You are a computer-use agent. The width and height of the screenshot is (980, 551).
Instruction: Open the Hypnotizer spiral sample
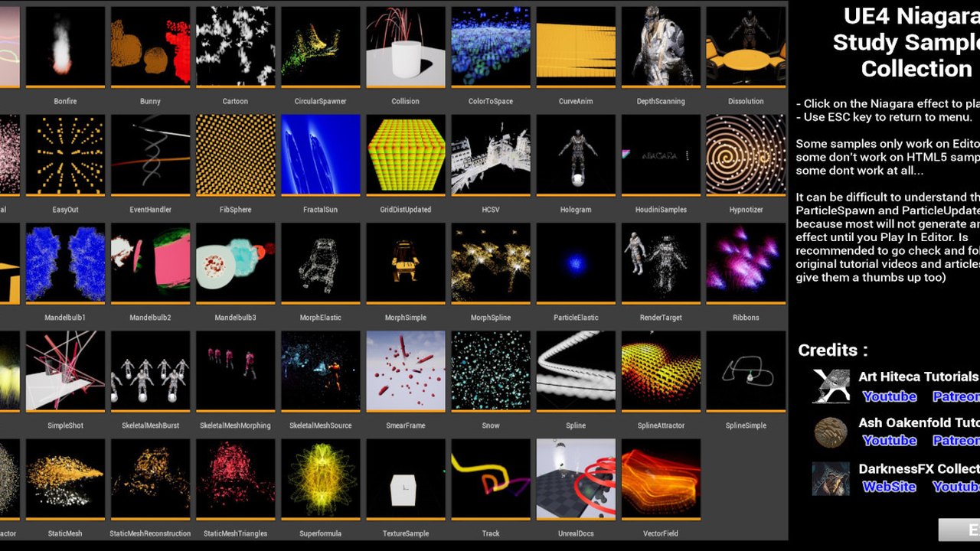pyautogui.click(x=745, y=155)
